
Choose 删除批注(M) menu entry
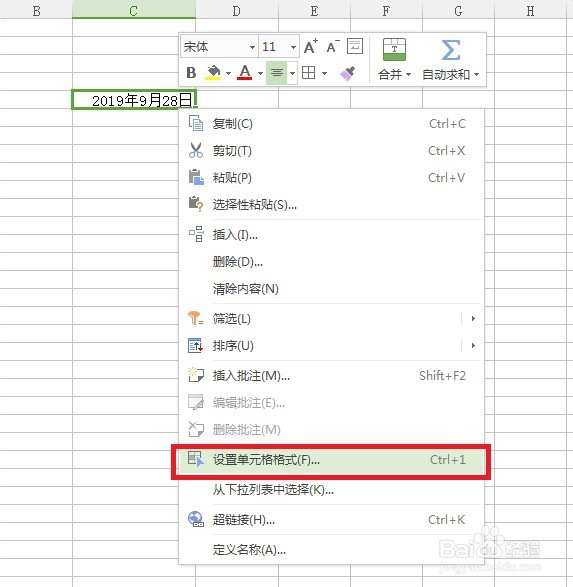coord(331,429)
